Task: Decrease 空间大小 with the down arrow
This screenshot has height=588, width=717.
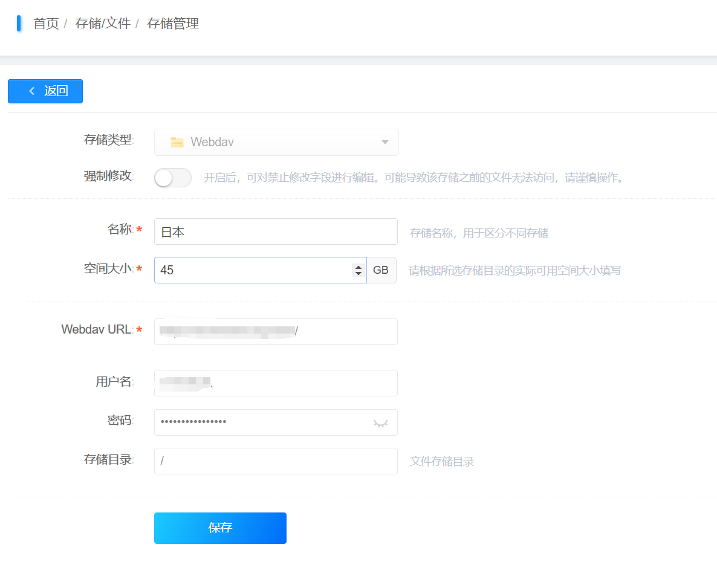Action: [x=359, y=274]
